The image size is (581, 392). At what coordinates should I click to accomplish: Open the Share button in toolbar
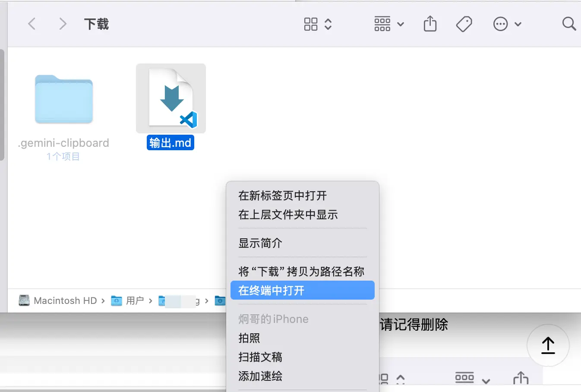coord(430,24)
